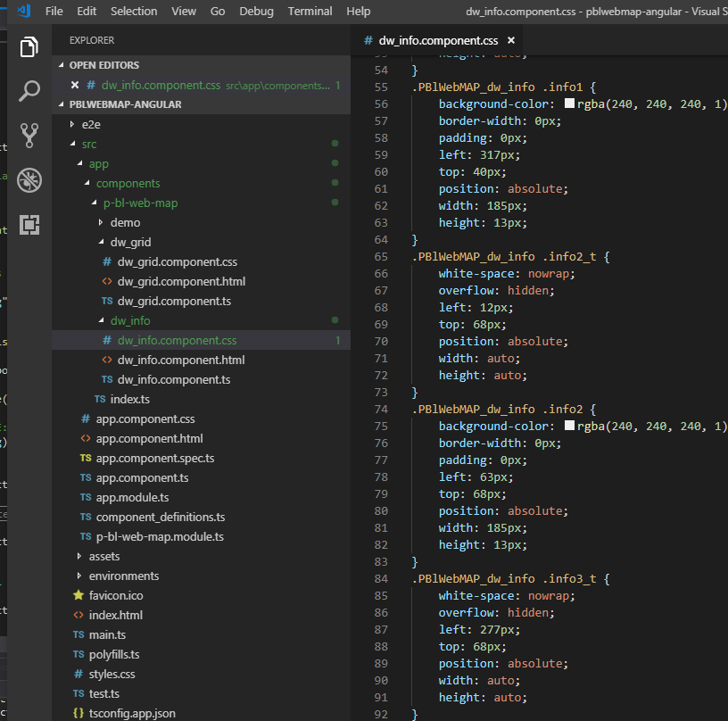Expand the demo folder
The width and height of the screenshot is (728, 721).
pyautogui.click(x=101, y=222)
